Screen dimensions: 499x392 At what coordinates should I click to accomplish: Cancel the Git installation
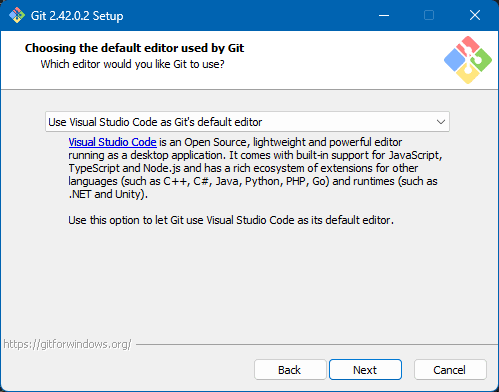(x=450, y=370)
